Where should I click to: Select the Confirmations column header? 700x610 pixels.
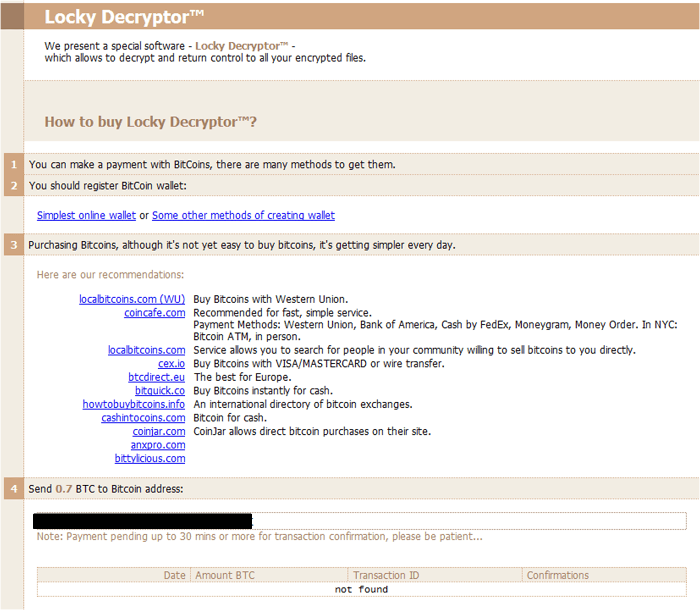(558, 575)
